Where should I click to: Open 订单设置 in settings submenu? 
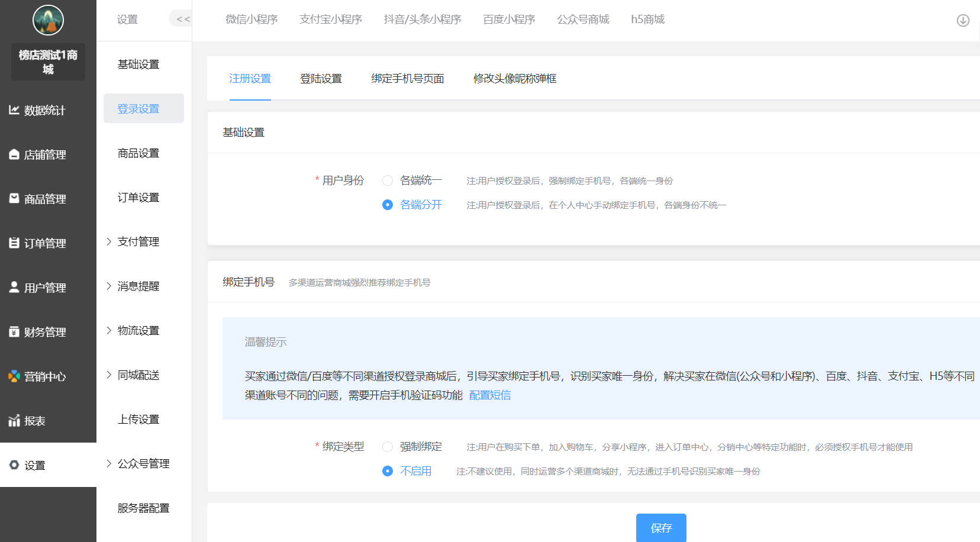click(138, 197)
